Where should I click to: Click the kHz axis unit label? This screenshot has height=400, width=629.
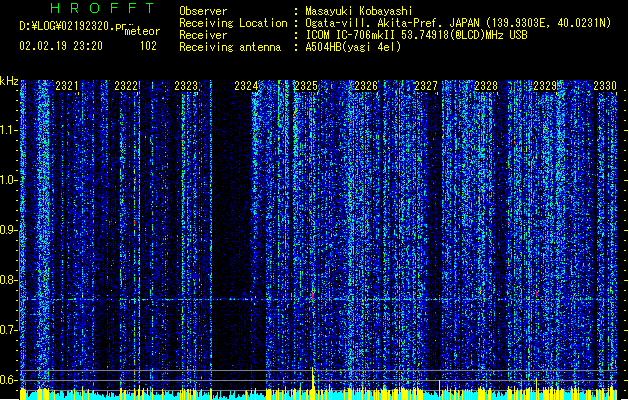pos(9,81)
